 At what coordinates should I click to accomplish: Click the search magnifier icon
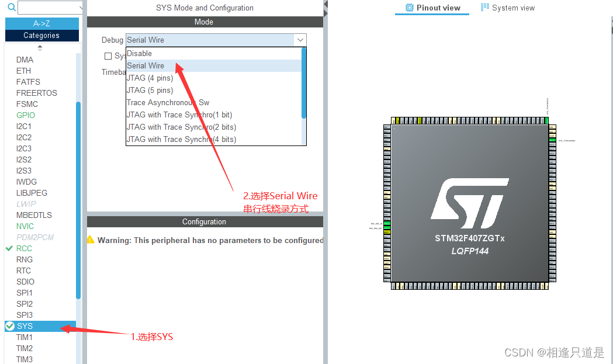coord(12,7)
